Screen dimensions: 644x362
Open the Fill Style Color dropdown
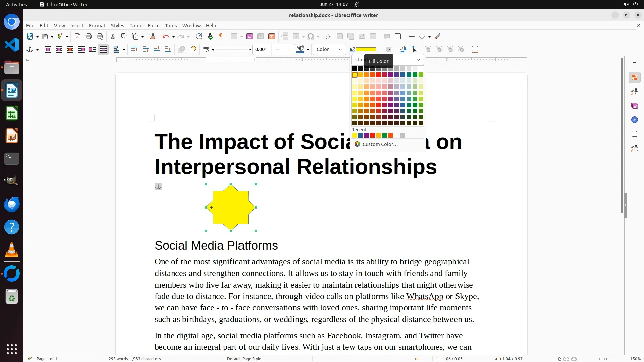click(329, 49)
